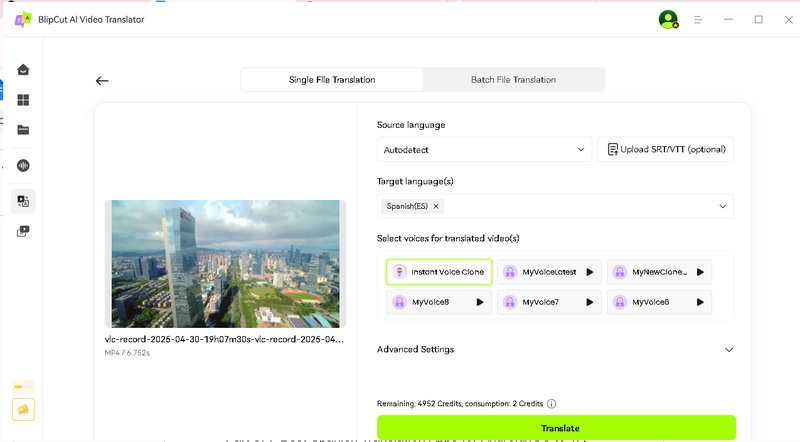Open the Home icon in the sidebar
Image resolution: width=800 pixels, height=442 pixels.
click(23, 69)
